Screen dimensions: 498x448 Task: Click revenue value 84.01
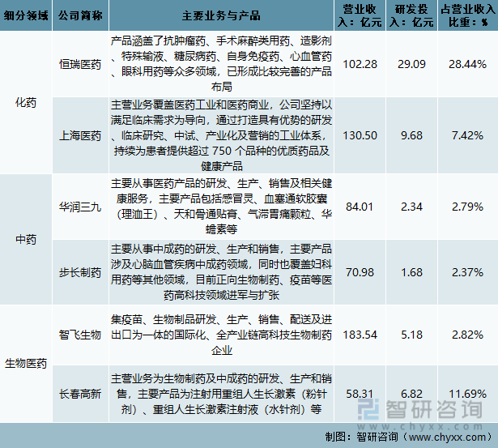[x=360, y=207]
